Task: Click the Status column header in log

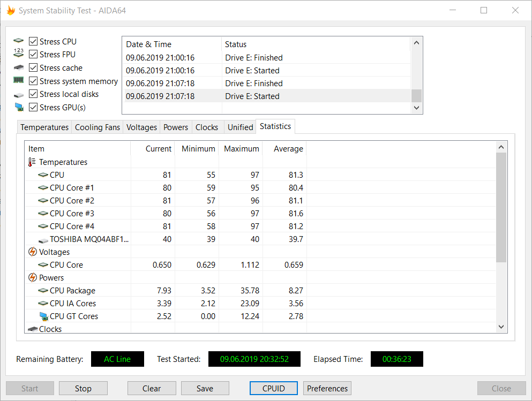Action: coord(316,44)
